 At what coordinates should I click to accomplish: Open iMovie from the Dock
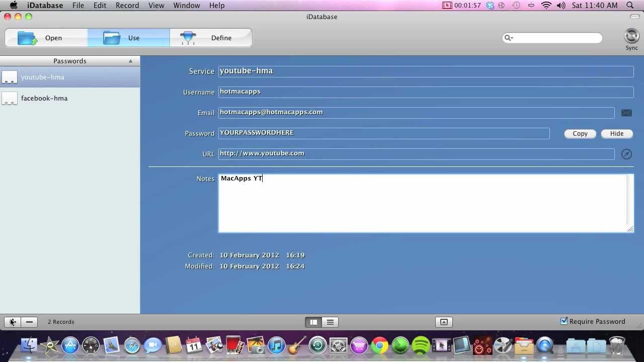(50, 345)
